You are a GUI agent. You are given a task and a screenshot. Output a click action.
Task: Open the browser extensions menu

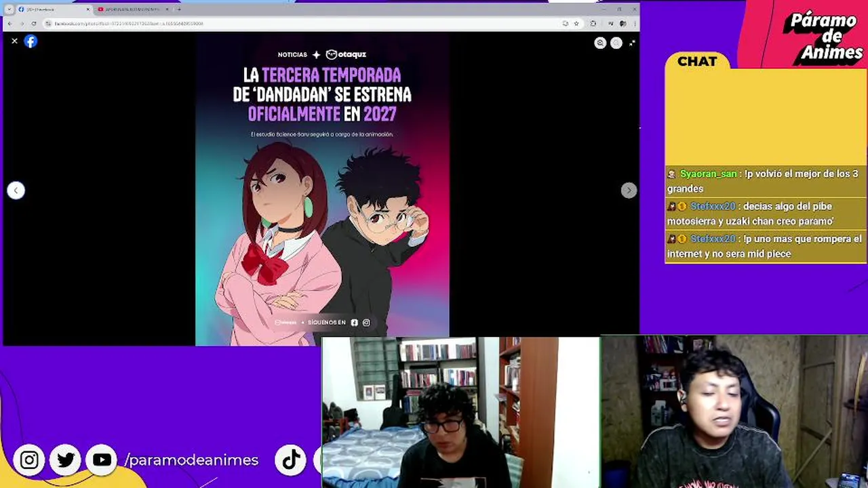593,23
